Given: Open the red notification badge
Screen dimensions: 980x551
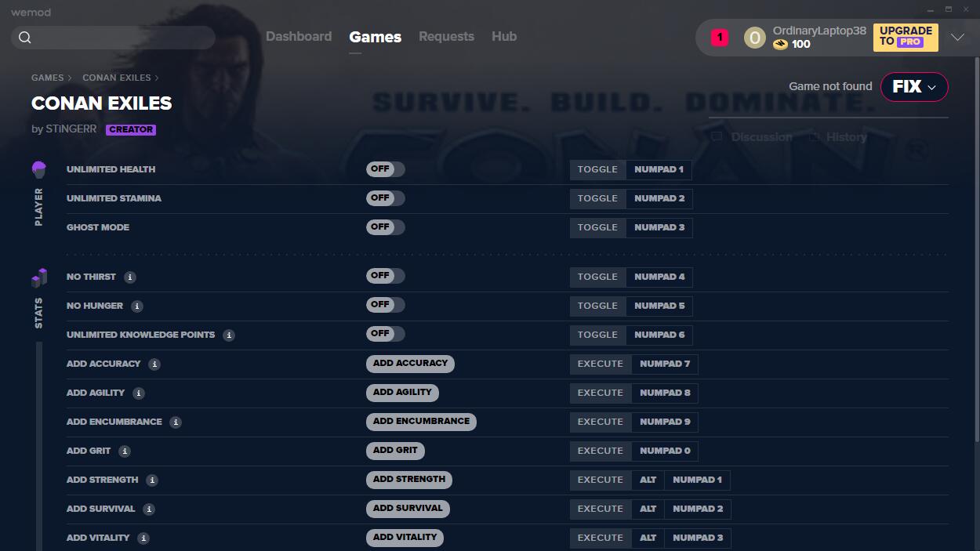Looking at the screenshot, I should (720, 37).
